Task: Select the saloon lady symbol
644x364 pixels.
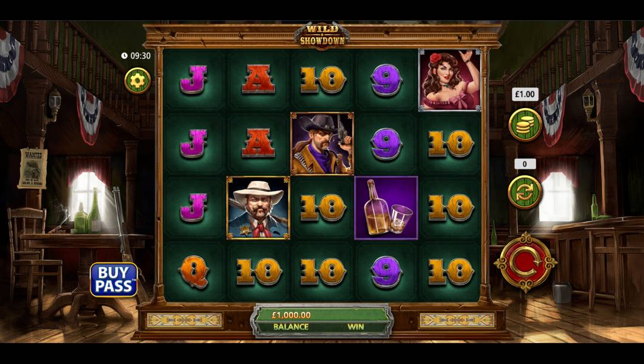Action: coord(450,80)
